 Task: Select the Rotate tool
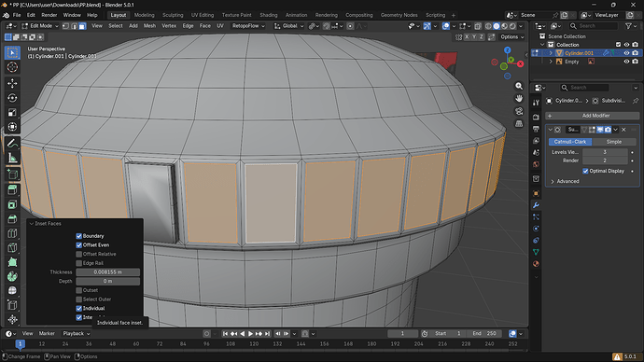coord(12,98)
